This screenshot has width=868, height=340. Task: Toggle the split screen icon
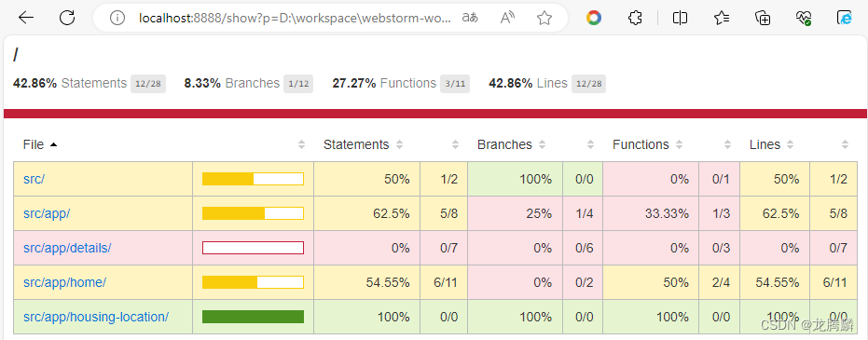(x=680, y=19)
